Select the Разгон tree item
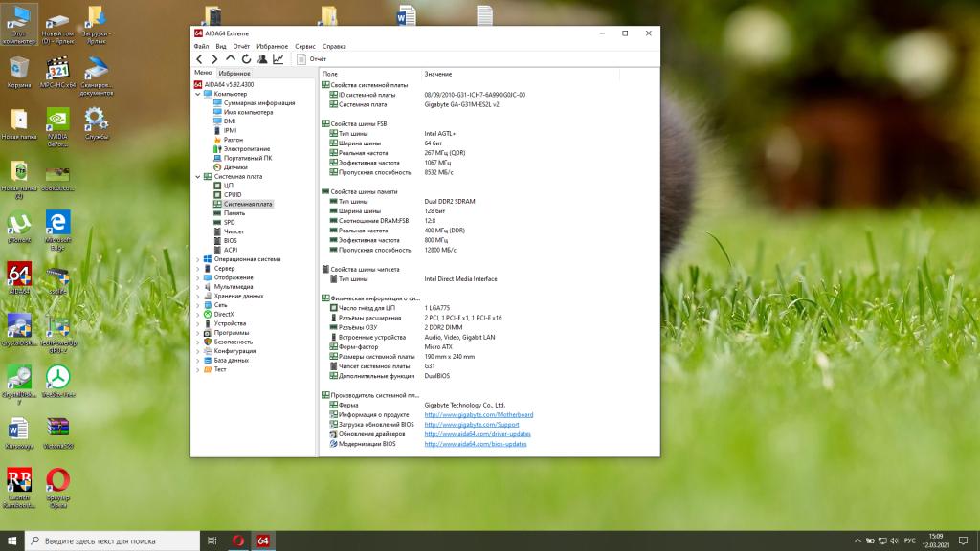Screen dimensions: 980x551 pyautogui.click(x=233, y=140)
